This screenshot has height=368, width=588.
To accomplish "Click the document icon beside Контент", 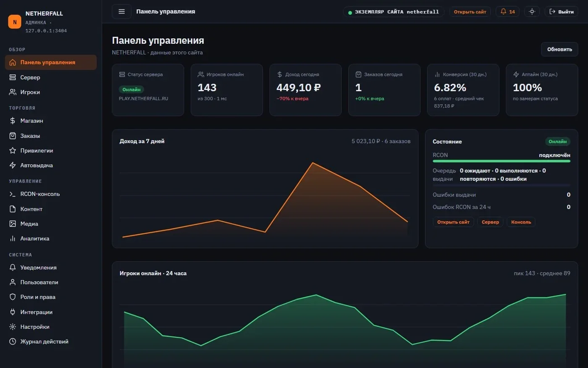I will click(13, 209).
